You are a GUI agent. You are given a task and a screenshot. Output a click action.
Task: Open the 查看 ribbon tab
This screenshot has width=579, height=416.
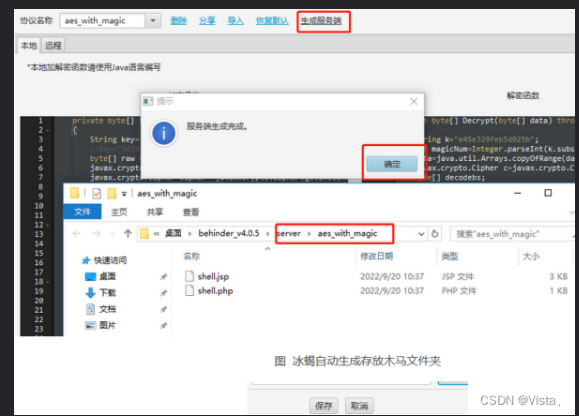click(191, 212)
